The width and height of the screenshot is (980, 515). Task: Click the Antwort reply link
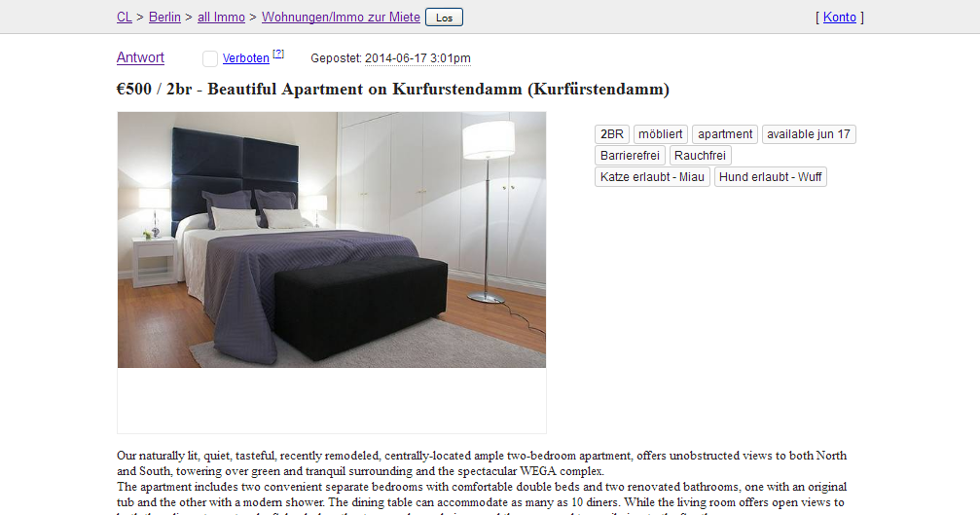tap(140, 57)
